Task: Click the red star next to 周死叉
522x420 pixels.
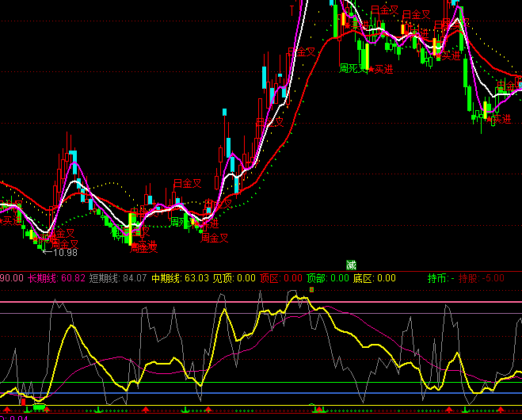Action: coord(371,70)
